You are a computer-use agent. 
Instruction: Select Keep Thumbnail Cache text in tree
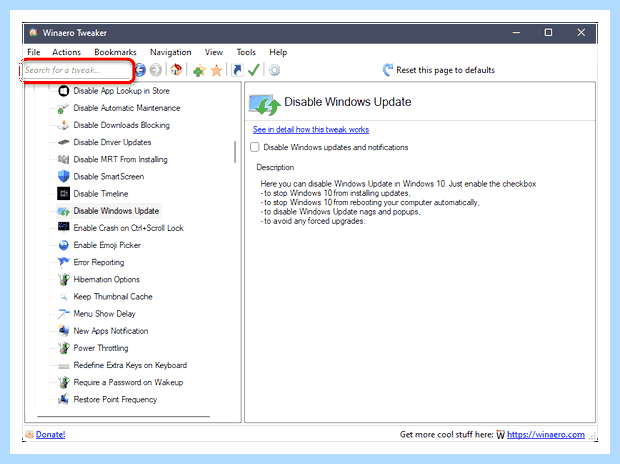113,297
